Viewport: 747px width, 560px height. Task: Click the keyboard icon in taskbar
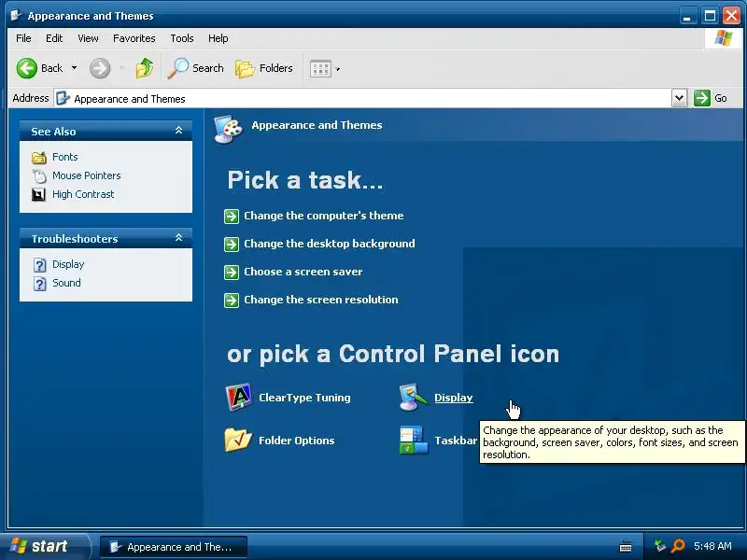click(x=626, y=547)
